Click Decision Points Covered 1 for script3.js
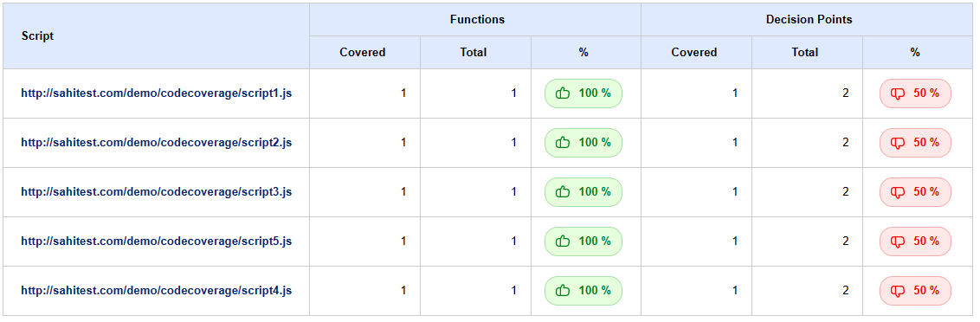Viewport: 980px width, 322px height. (735, 192)
